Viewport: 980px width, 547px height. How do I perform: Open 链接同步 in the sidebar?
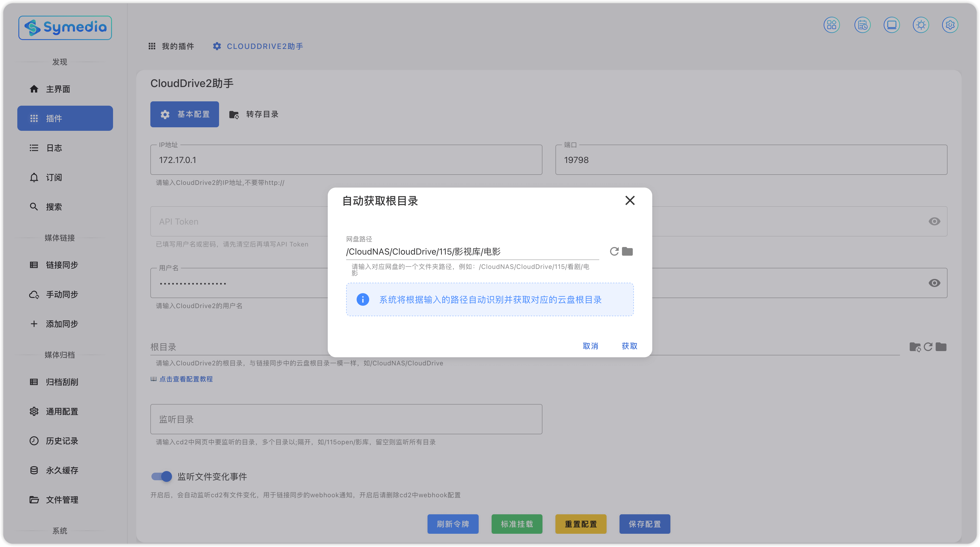(62, 265)
